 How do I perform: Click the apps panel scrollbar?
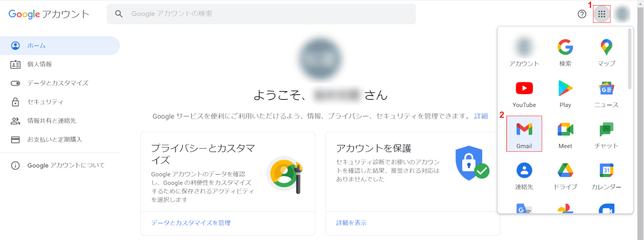[630, 59]
